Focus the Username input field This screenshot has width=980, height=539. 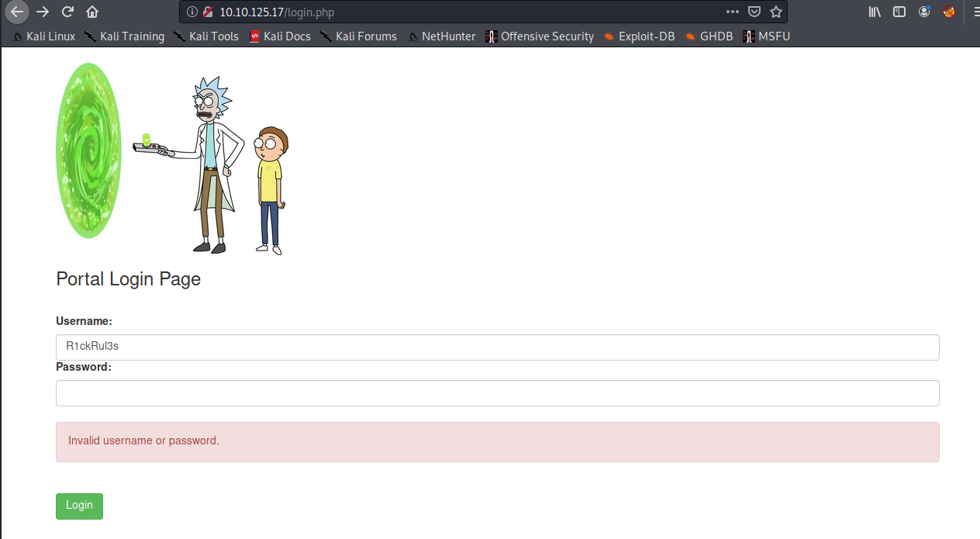tap(497, 347)
